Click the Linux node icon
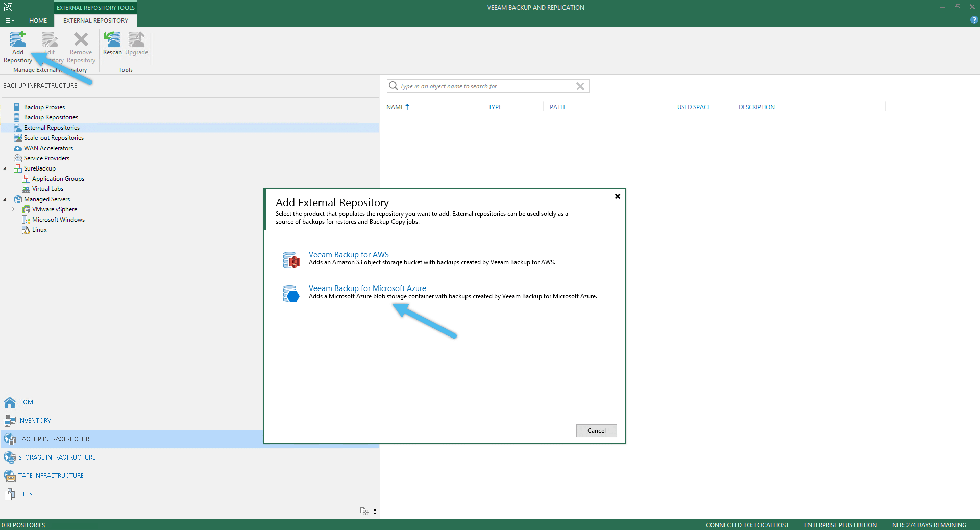This screenshot has height=530, width=980. click(x=26, y=230)
